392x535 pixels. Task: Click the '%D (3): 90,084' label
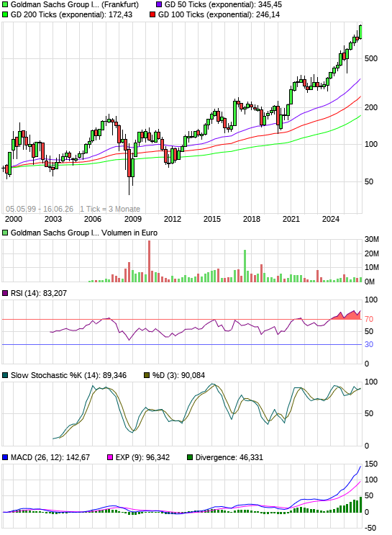(x=178, y=375)
